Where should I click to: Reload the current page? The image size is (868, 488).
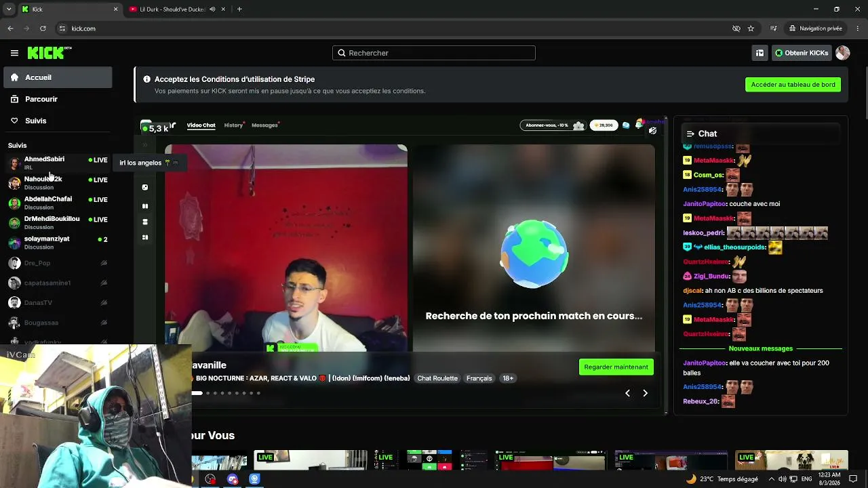pyautogui.click(x=43, y=28)
